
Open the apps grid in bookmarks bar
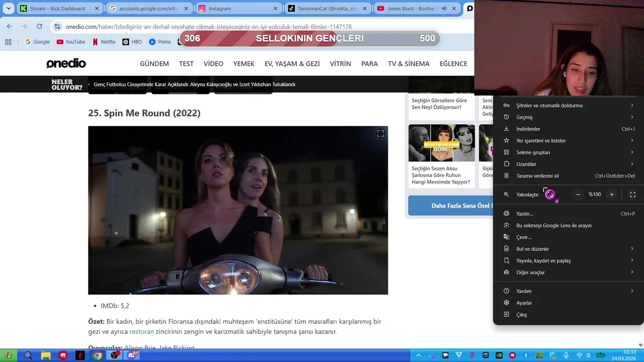(8, 42)
